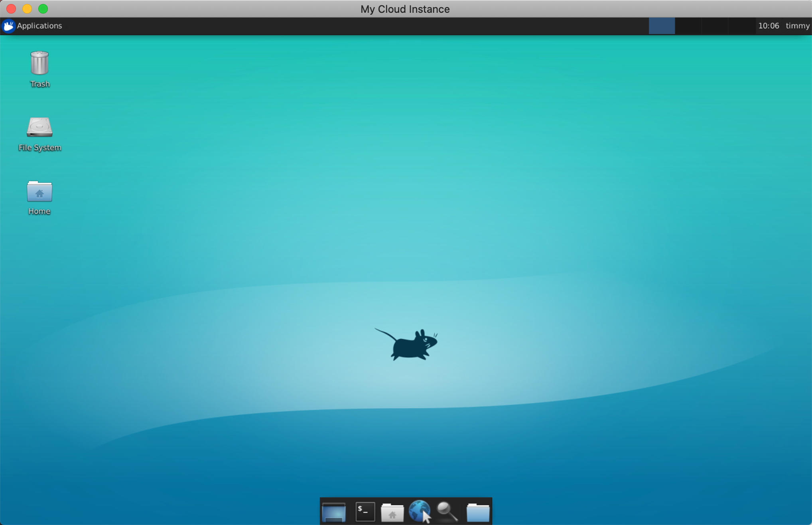Open home folder file manager in dock

392,512
